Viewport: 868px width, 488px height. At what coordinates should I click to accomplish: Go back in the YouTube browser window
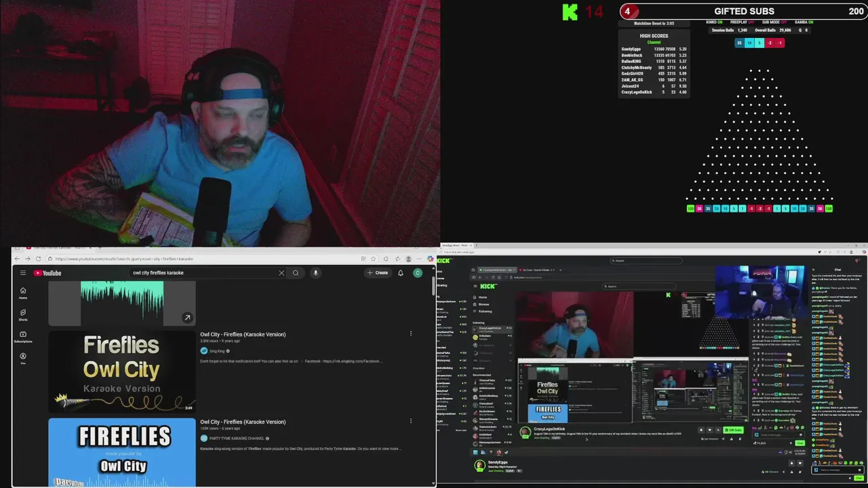pos(18,259)
